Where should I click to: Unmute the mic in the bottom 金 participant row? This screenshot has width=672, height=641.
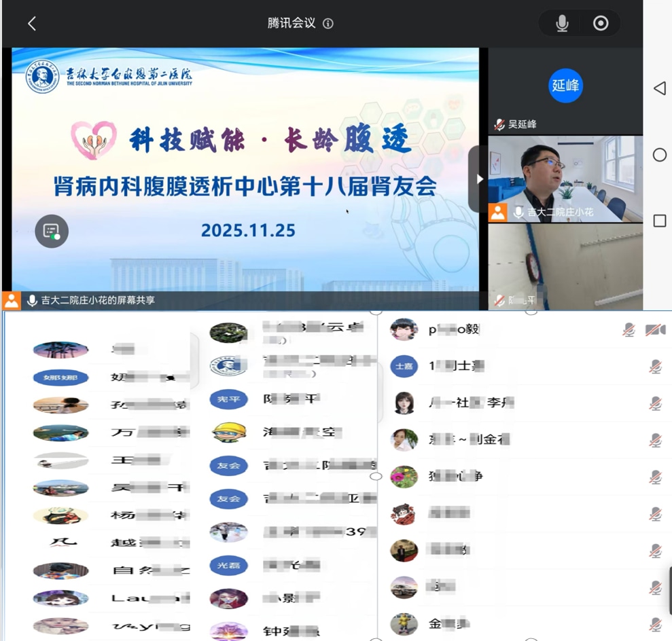[655, 624]
